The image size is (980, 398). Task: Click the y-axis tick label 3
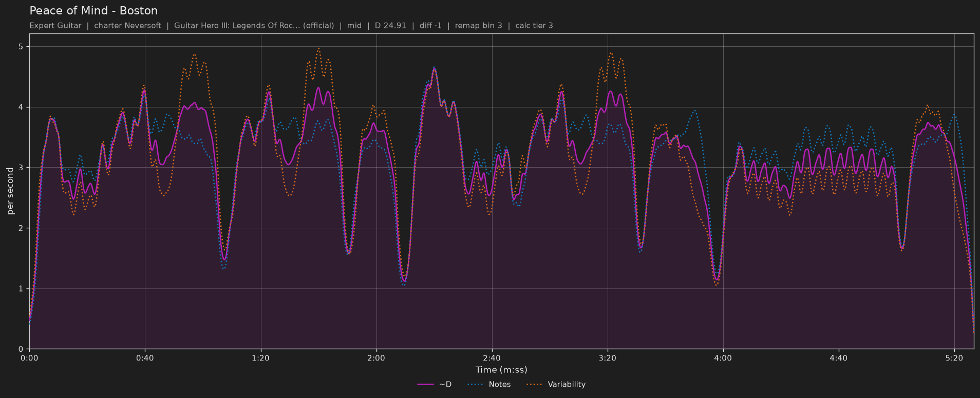(x=21, y=168)
